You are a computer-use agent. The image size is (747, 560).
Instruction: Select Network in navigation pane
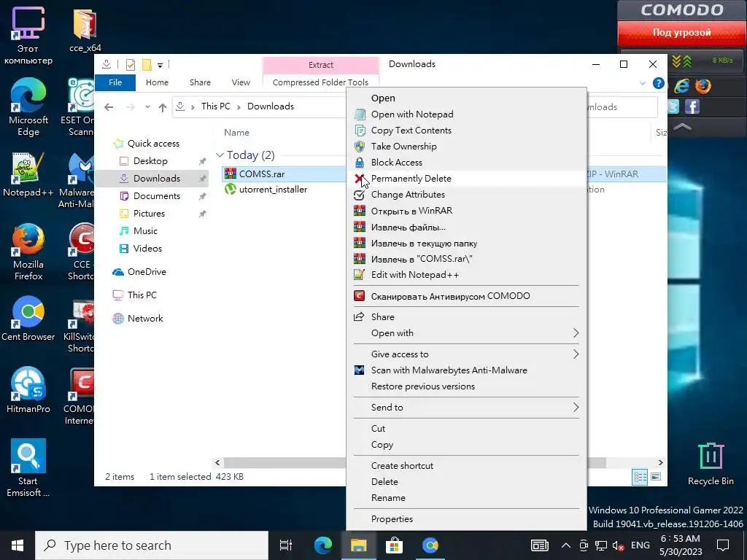pyautogui.click(x=145, y=319)
